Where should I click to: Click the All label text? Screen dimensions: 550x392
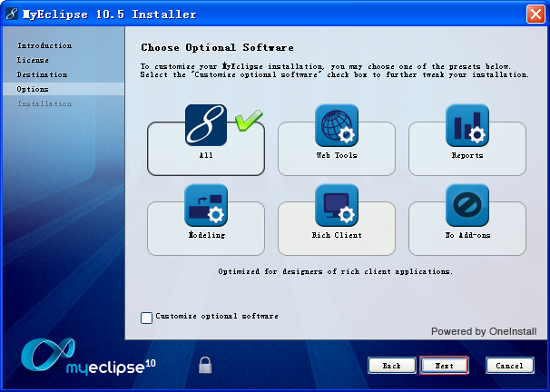coord(206,155)
